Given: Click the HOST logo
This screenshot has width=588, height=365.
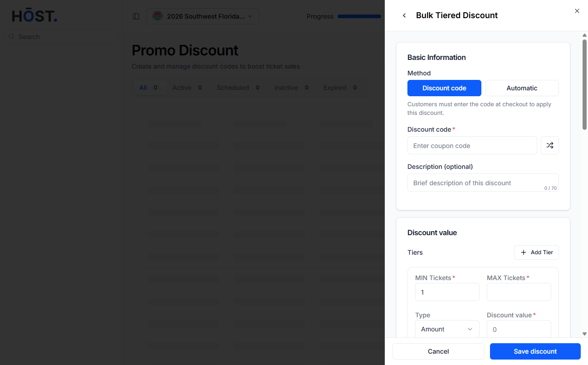Looking at the screenshot, I should tap(34, 16).
